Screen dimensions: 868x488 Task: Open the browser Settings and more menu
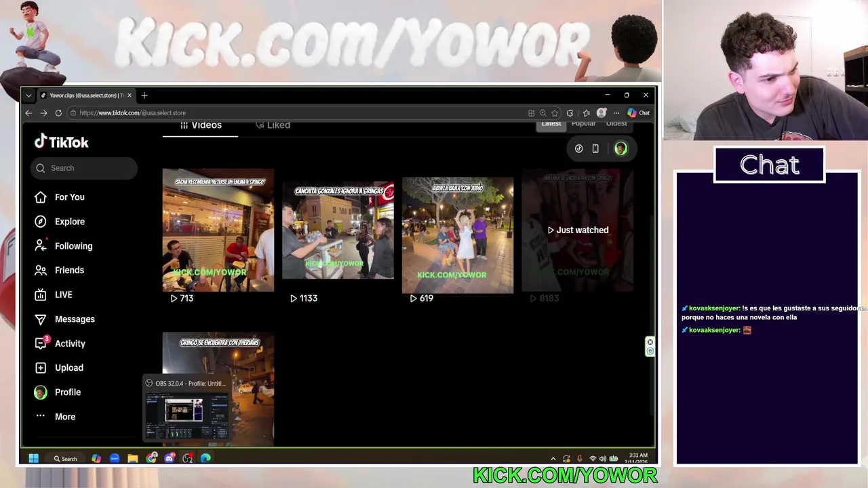point(616,113)
